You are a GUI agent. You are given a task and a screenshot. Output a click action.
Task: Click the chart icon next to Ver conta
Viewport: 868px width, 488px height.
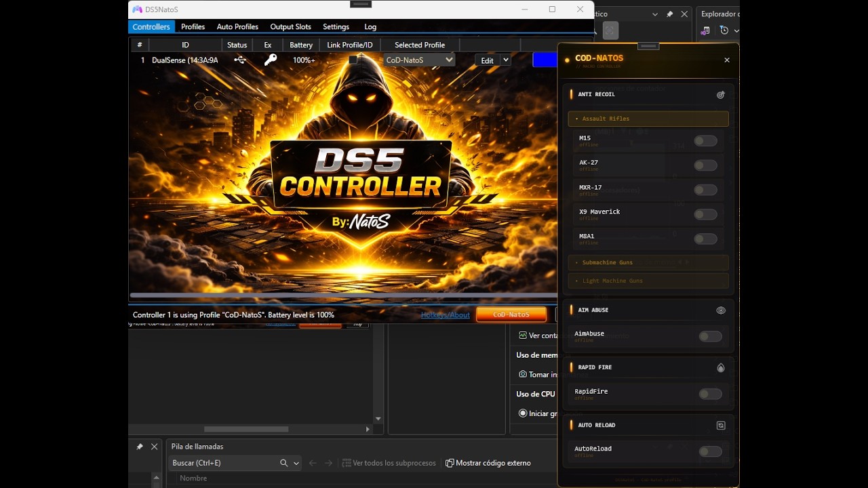523,335
